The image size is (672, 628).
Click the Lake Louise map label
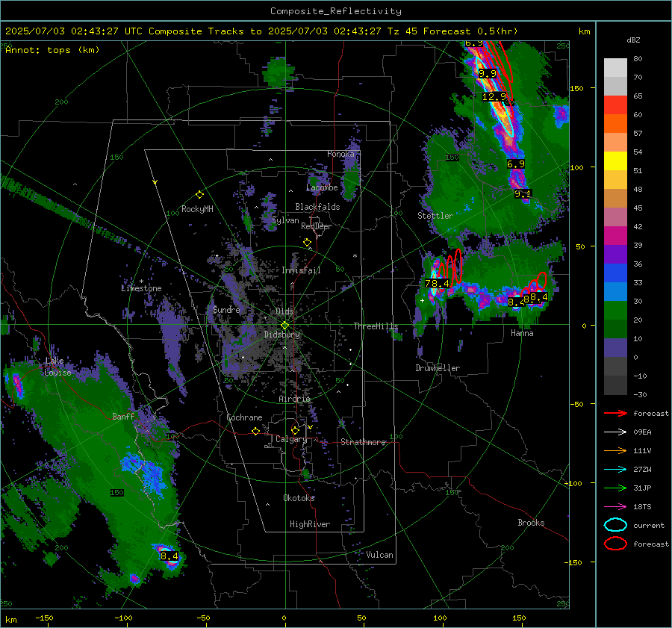tap(57, 367)
